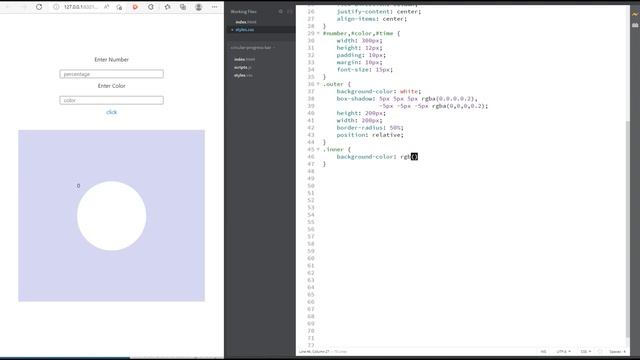Click the browser refresh button
Viewport: 640px width, 360px height.
click(39, 7)
